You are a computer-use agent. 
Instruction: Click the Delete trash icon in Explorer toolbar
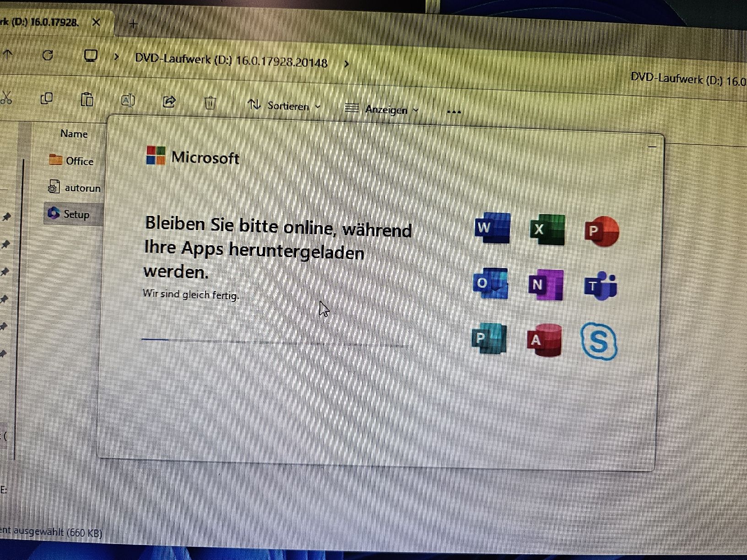pyautogui.click(x=210, y=103)
